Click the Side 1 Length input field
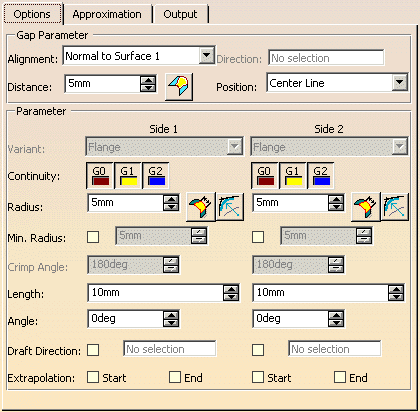 coord(156,293)
